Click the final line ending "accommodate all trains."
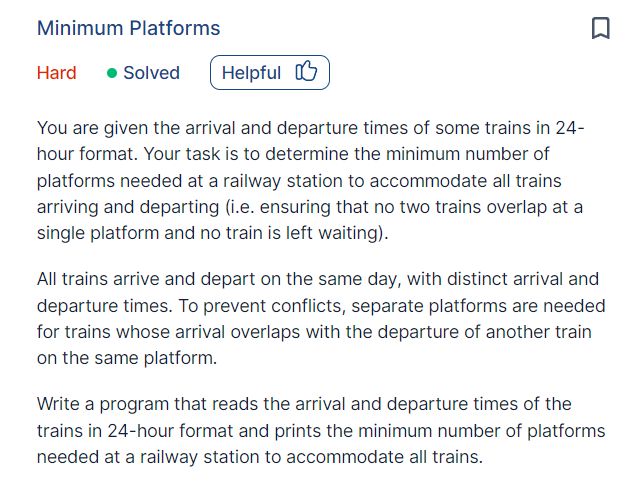The width and height of the screenshot is (628, 481). click(x=260, y=457)
